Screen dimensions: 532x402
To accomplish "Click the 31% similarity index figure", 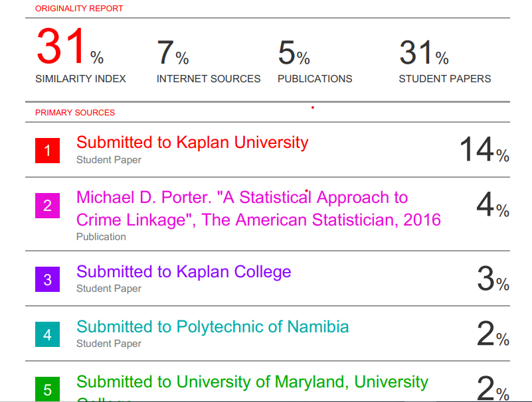I will (70, 46).
